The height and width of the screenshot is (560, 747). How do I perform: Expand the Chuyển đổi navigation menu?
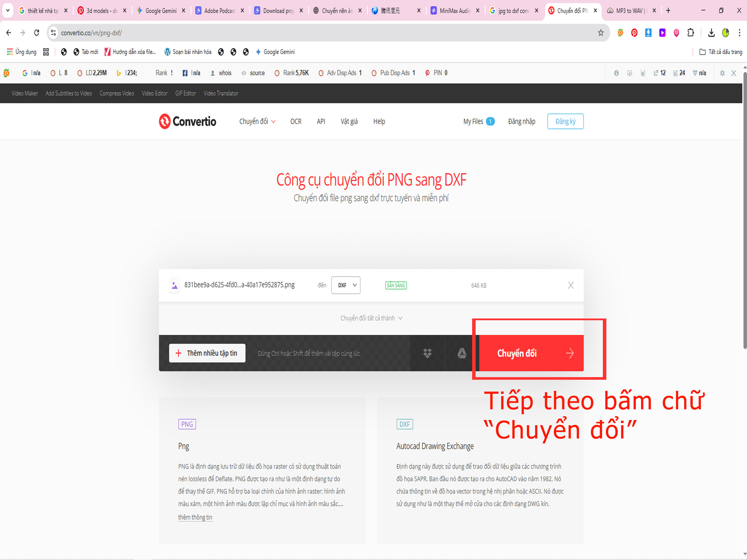pos(257,121)
